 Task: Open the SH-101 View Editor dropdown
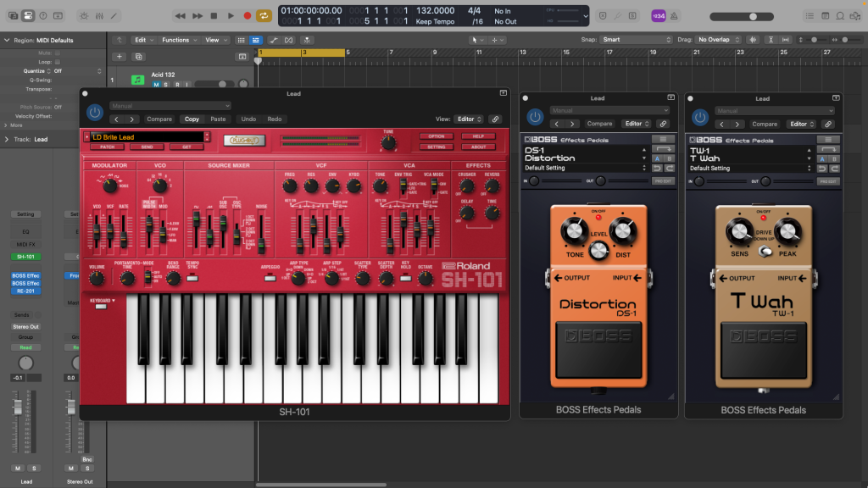[468, 119]
